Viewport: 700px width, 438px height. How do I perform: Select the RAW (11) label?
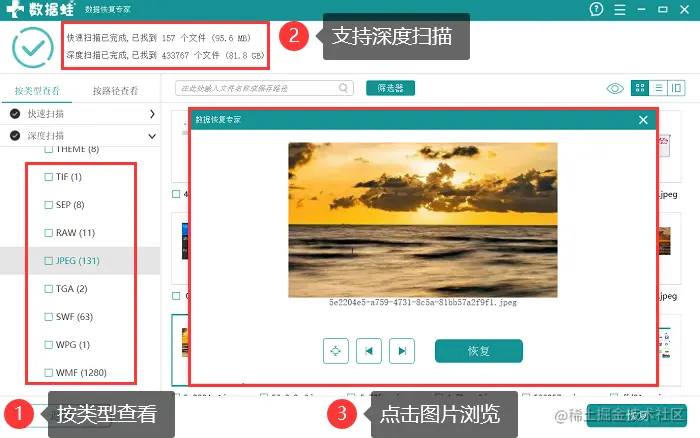(x=75, y=233)
